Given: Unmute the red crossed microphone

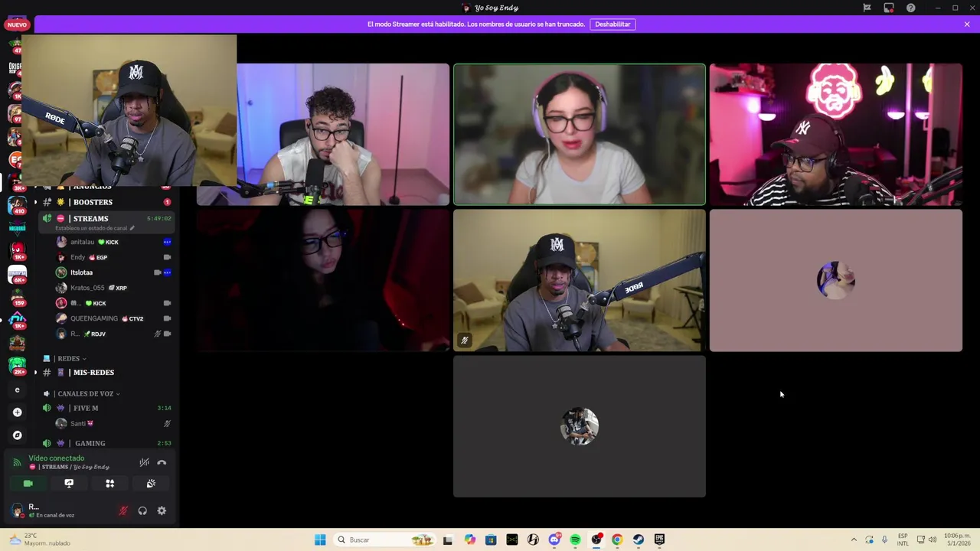Looking at the screenshot, I should coord(123,510).
